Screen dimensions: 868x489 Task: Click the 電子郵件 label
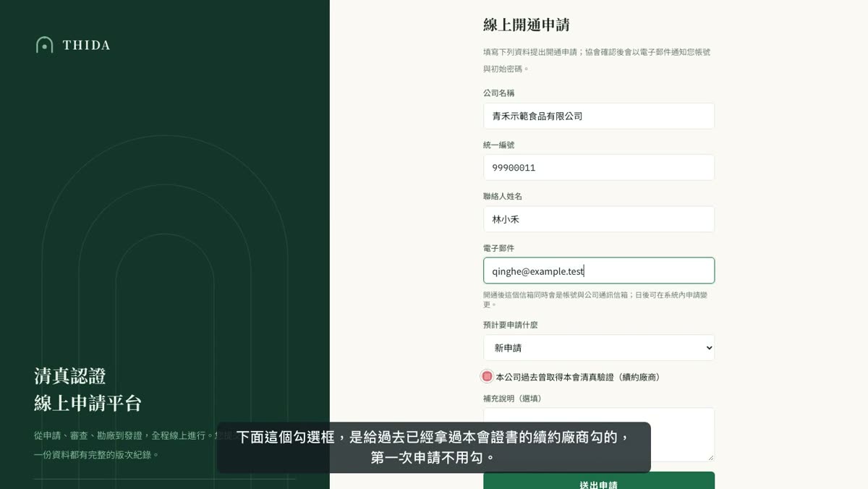(499, 248)
